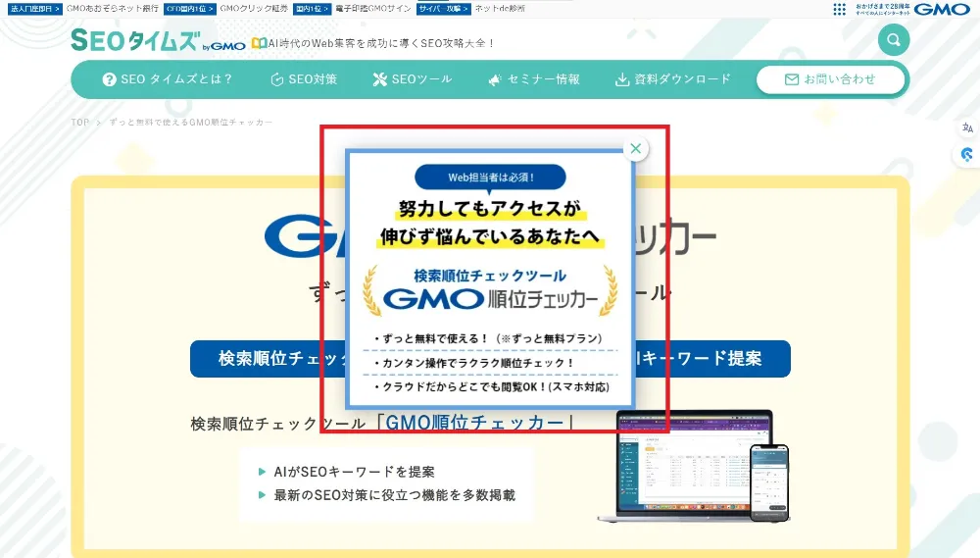
Task: Close the popup with the X button
Action: click(x=636, y=149)
